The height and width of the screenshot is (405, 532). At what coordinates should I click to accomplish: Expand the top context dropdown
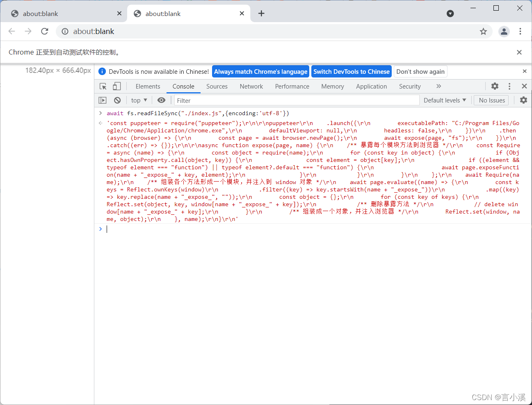click(x=139, y=100)
